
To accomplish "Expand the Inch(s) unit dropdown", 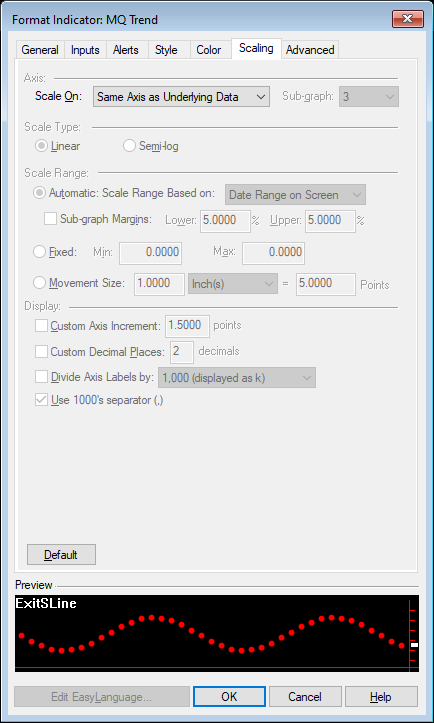I will coord(233,284).
